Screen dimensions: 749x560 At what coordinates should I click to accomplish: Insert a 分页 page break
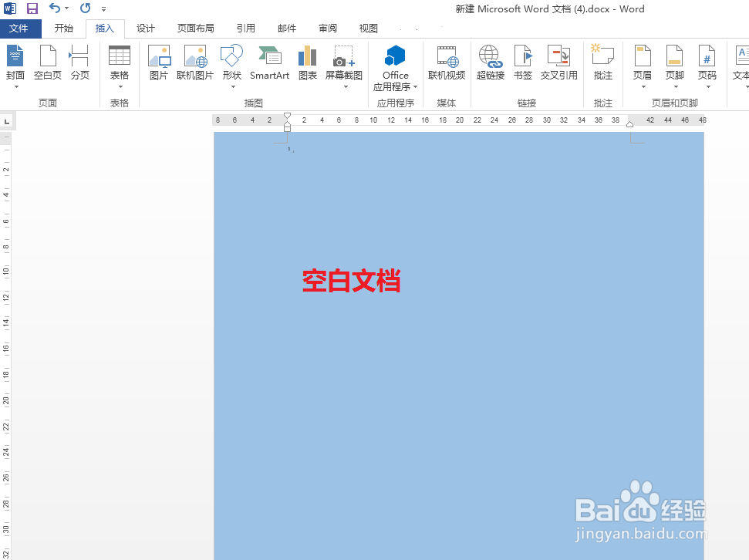[x=79, y=62]
